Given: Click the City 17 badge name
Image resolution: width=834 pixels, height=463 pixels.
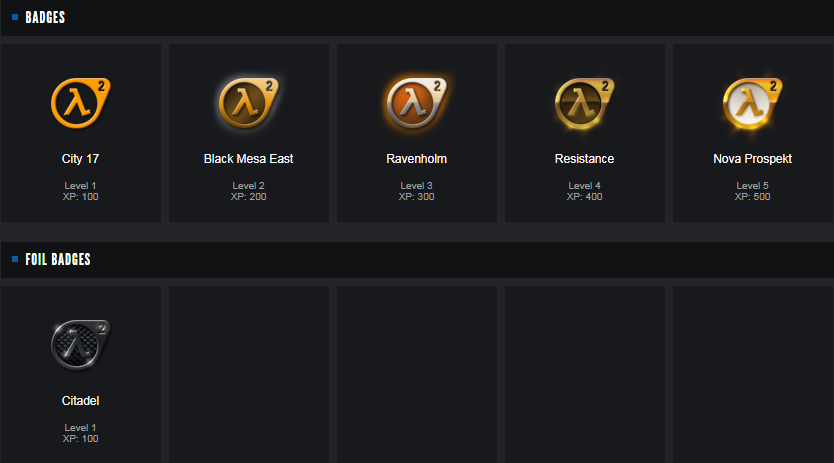Looking at the screenshot, I should pos(80,159).
